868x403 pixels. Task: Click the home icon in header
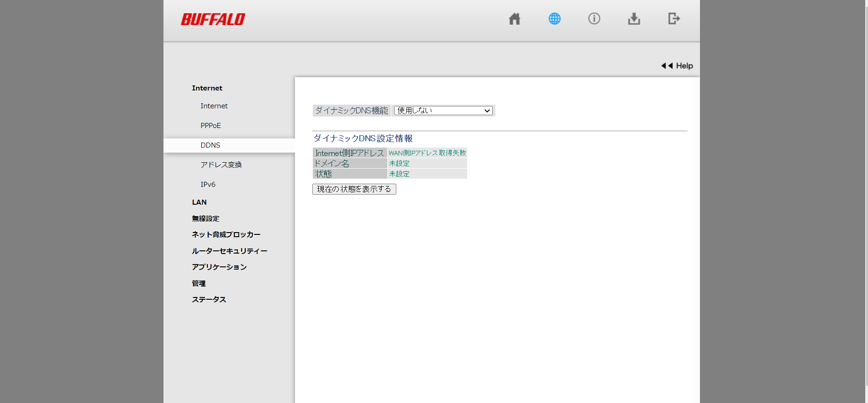515,19
